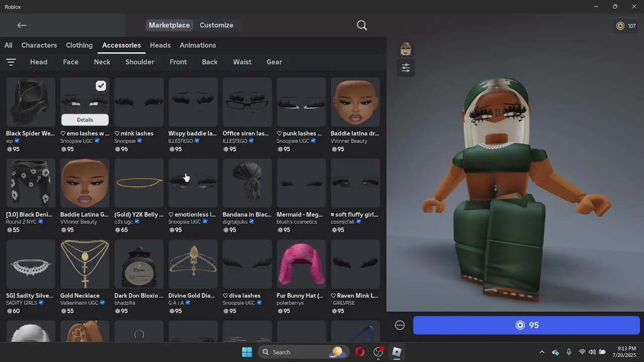Select the Accessories category tab
This screenshot has height=362, width=644.
(121, 45)
